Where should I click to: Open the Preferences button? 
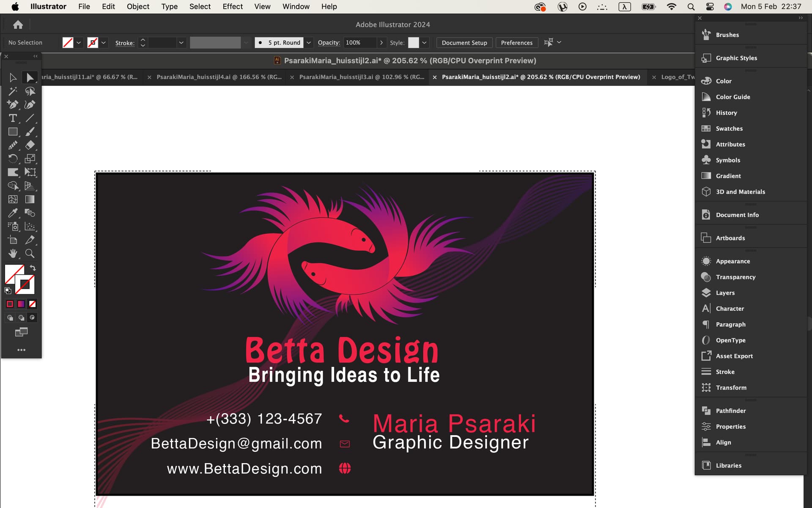point(516,43)
